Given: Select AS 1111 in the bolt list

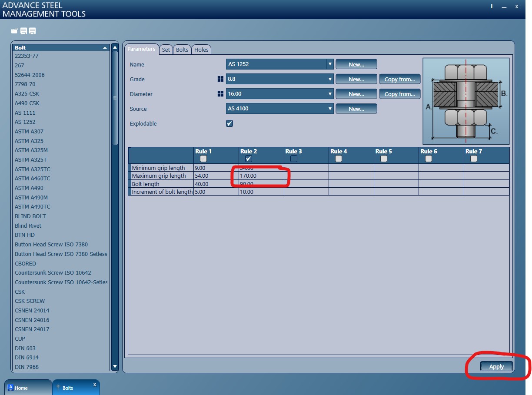Looking at the screenshot, I should 25,113.
